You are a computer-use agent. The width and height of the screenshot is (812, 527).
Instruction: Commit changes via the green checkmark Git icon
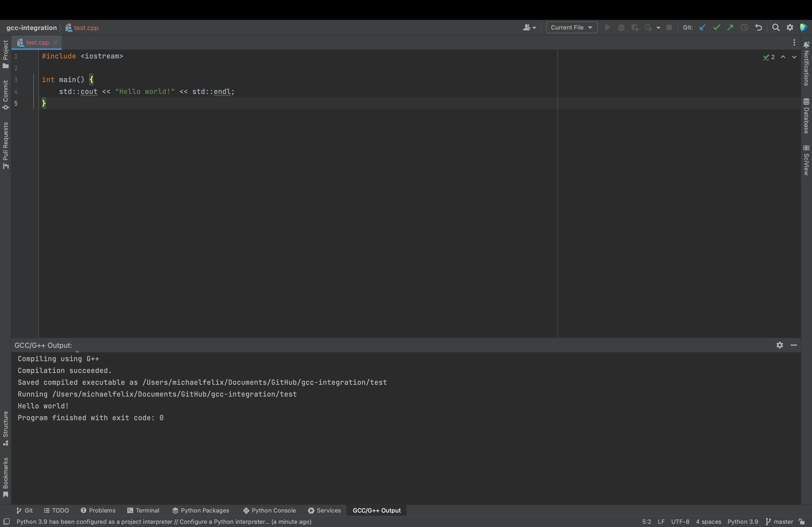pyautogui.click(x=716, y=28)
